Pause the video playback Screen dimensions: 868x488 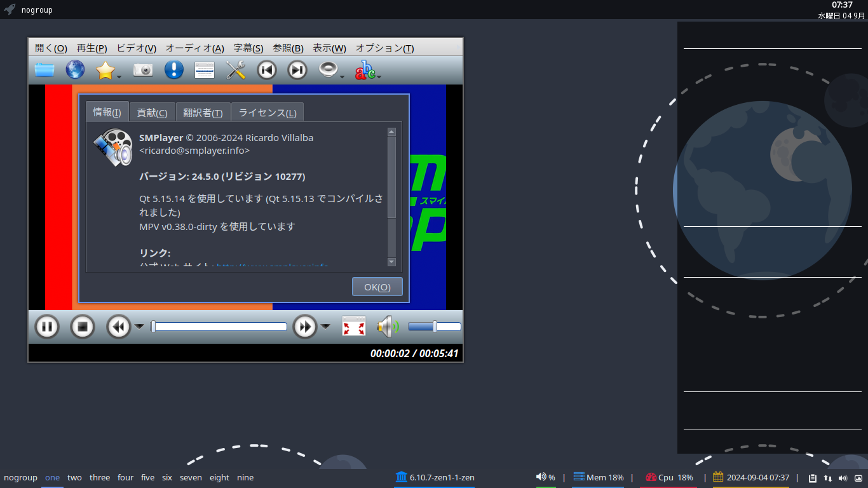click(46, 327)
